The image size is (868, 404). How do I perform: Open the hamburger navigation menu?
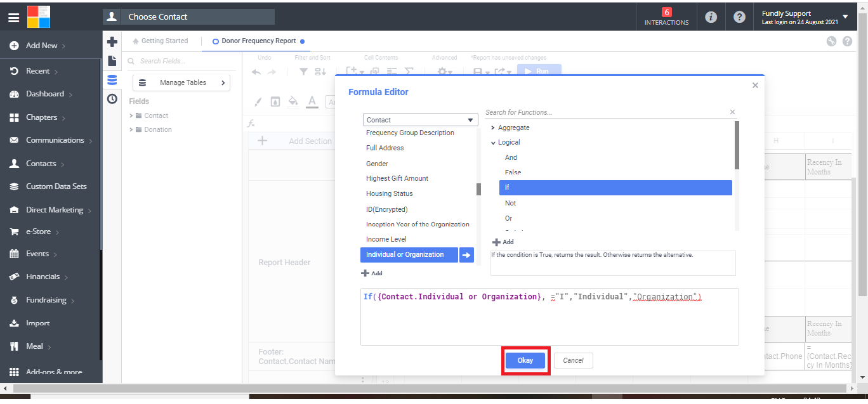point(13,18)
